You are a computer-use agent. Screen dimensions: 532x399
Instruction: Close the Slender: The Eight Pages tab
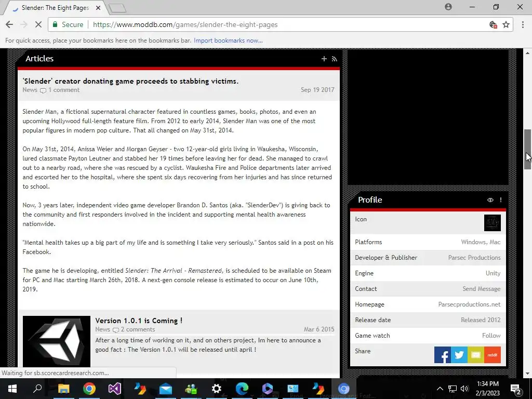point(98,7)
